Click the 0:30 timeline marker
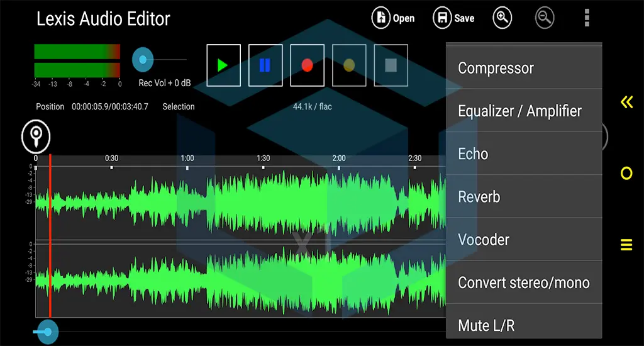Viewport: 644px width, 346px height. [111, 158]
